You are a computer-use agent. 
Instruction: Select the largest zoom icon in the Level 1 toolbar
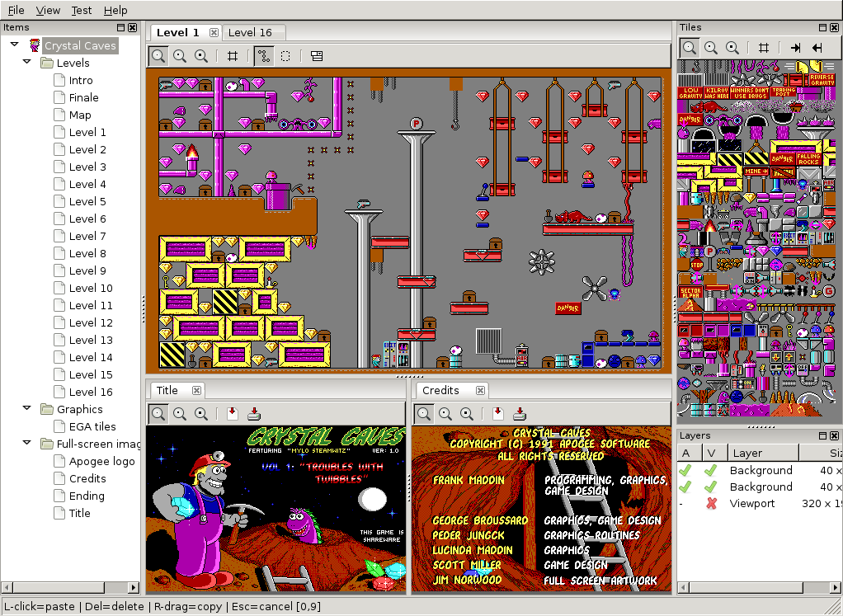201,56
